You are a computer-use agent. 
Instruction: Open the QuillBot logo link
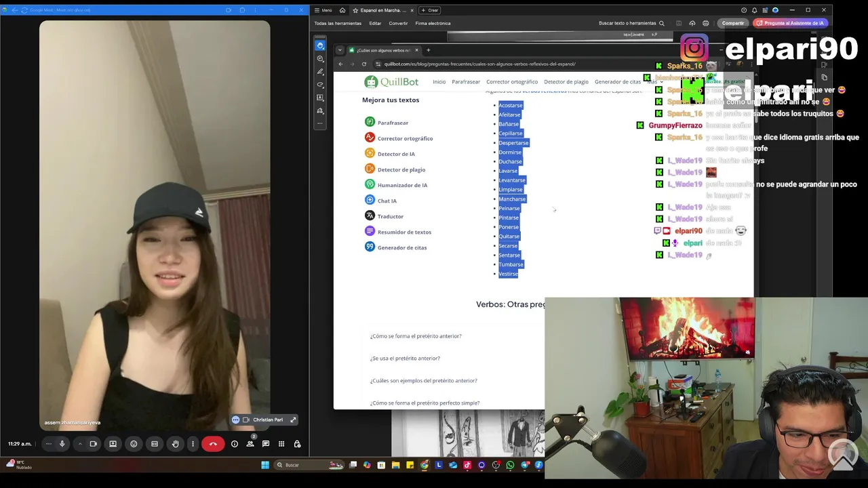point(391,82)
